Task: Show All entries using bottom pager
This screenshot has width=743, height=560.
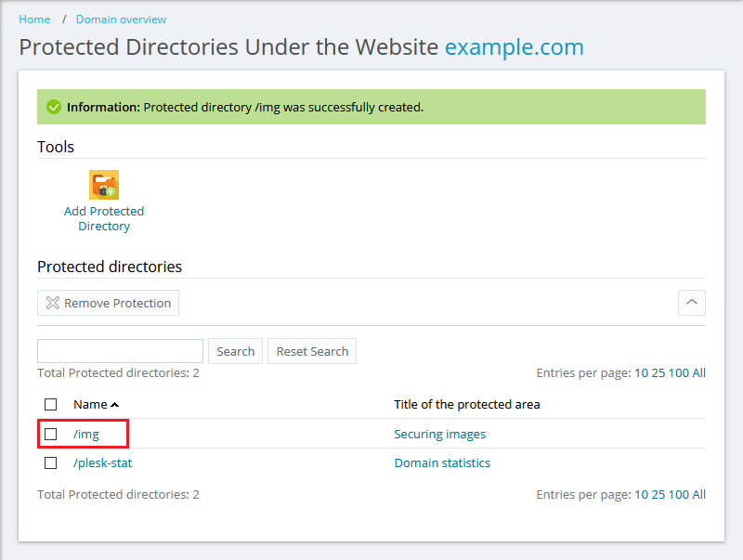Action: (698, 495)
